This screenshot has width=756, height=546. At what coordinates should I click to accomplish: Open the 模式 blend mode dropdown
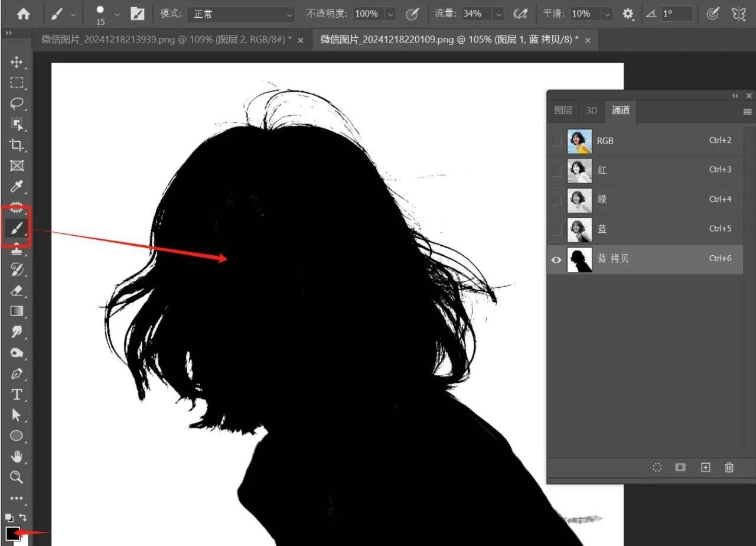point(241,14)
